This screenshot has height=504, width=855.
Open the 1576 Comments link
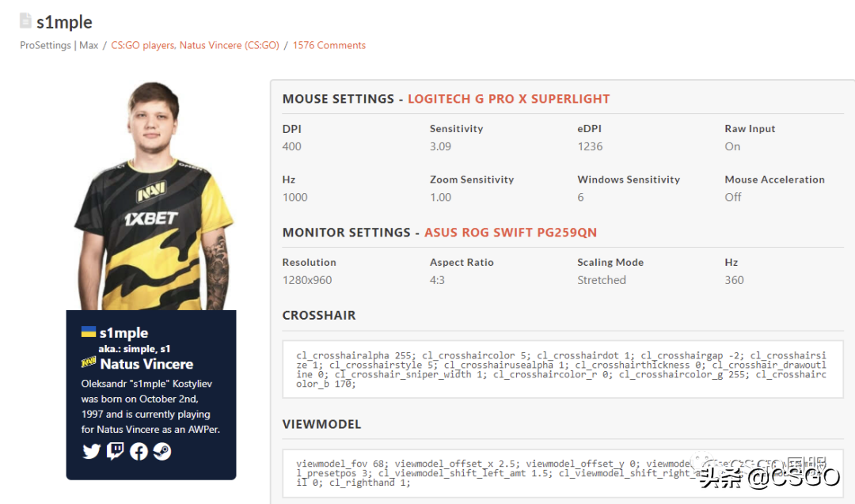click(x=329, y=45)
